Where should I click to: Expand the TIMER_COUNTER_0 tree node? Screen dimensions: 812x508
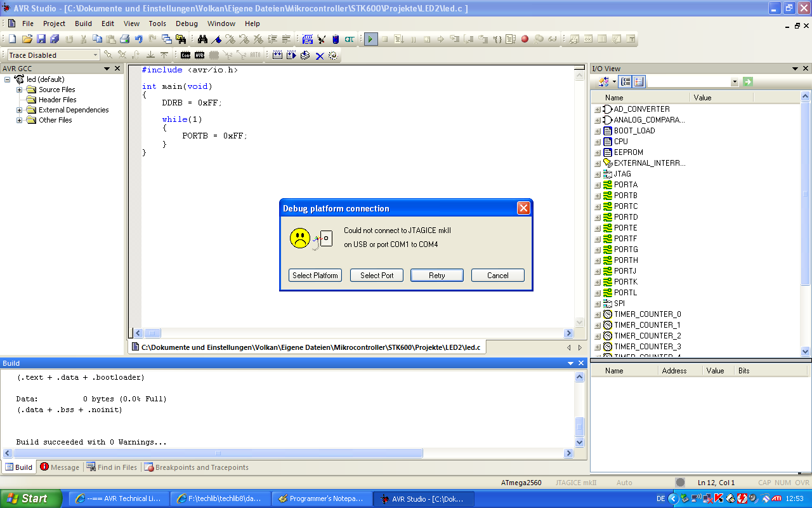tap(597, 314)
